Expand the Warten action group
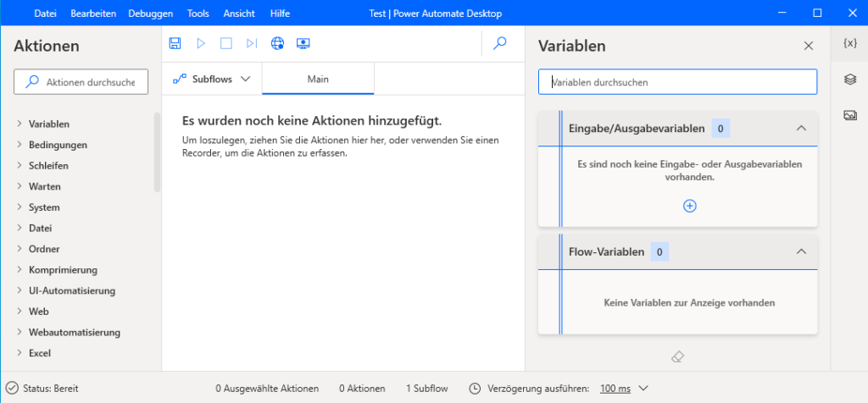Image resolution: width=868 pixels, height=403 pixels. pyautogui.click(x=20, y=186)
